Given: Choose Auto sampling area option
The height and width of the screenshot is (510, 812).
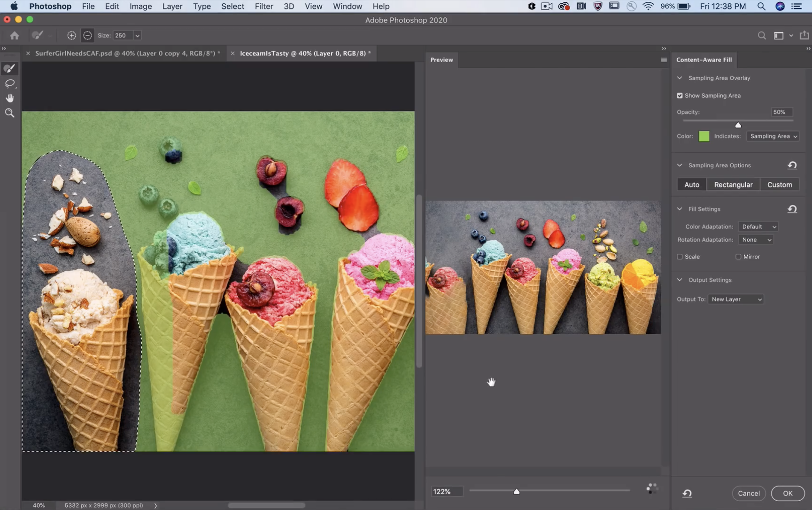Looking at the screenshot, I should tap(691, 185).
